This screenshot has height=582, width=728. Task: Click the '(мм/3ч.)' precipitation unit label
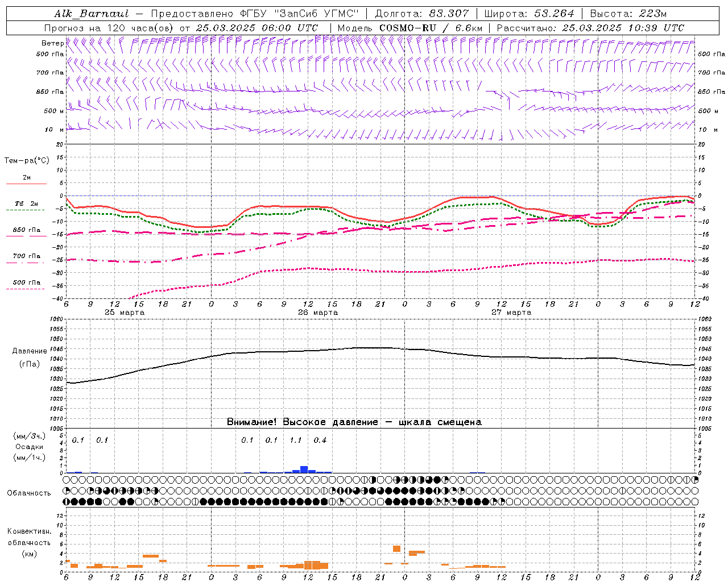click(x=29, y=436)
